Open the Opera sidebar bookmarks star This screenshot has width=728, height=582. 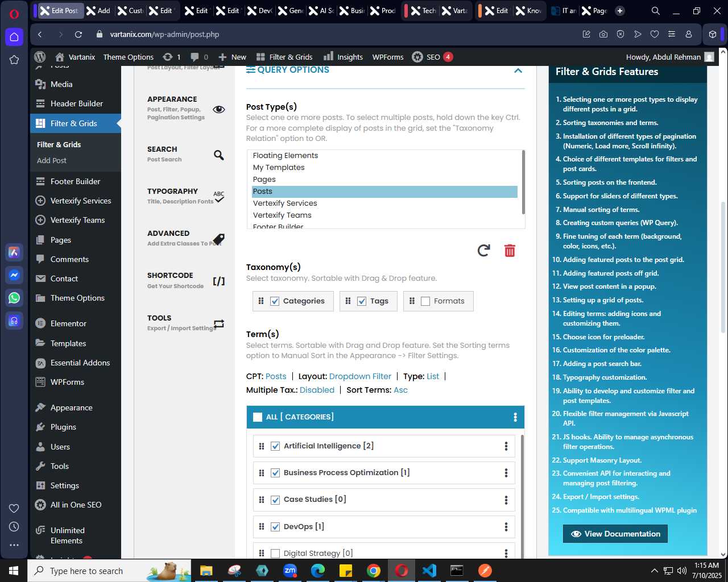tap(14, 60)
